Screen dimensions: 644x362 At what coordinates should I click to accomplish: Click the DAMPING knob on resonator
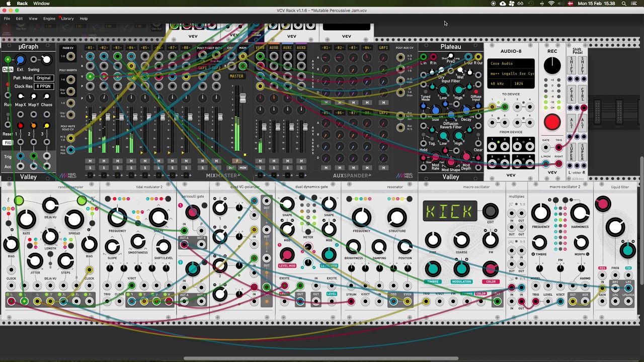pos(379,247)
